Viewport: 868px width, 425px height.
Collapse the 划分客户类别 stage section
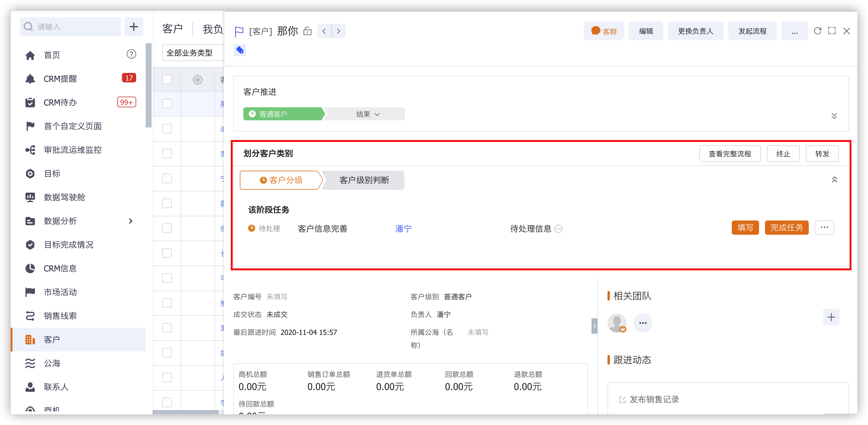834,180
